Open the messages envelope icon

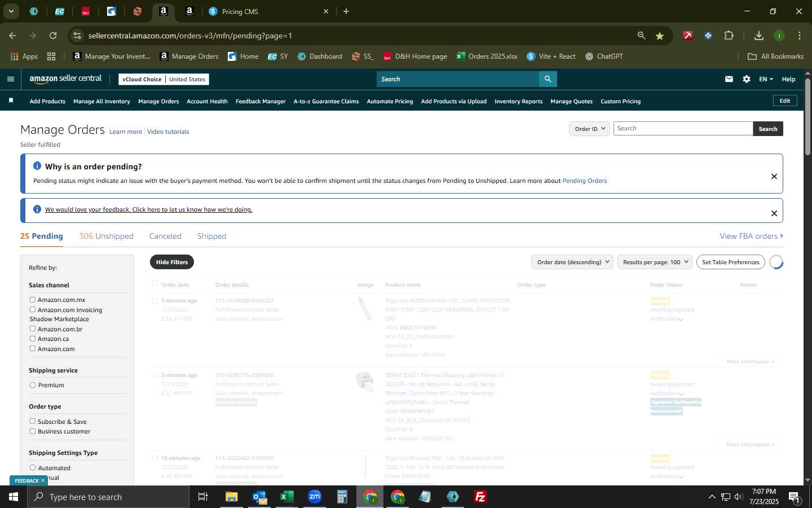click(x=729, y=79)
